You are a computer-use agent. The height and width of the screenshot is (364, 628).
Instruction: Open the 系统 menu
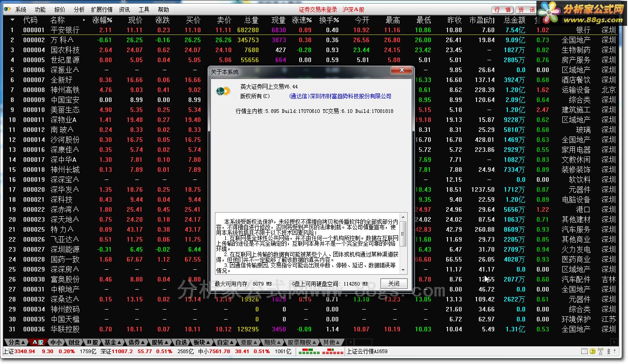click(x=21, y=10)
